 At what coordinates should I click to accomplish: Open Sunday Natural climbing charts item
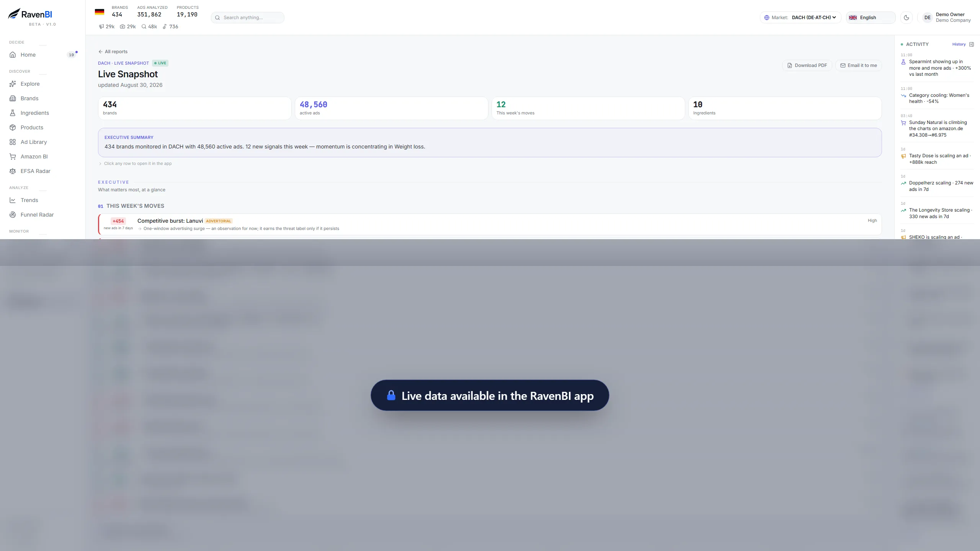937,126
